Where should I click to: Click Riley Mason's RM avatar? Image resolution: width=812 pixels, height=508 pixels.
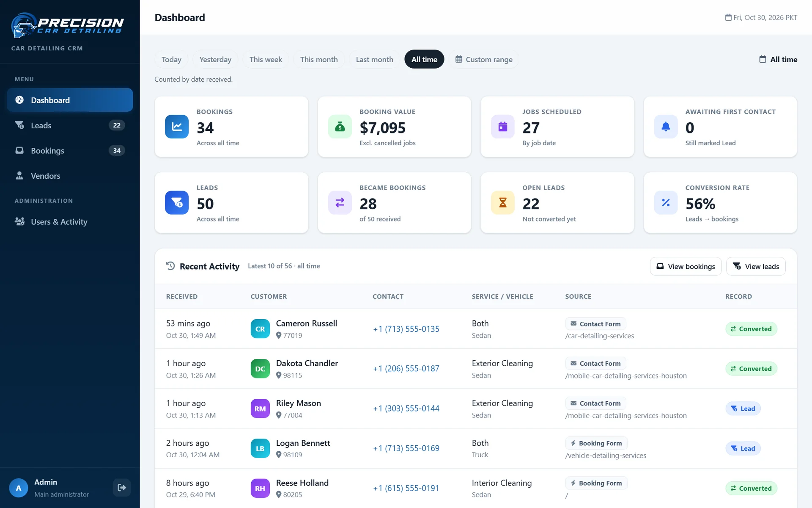click(260, 409)
